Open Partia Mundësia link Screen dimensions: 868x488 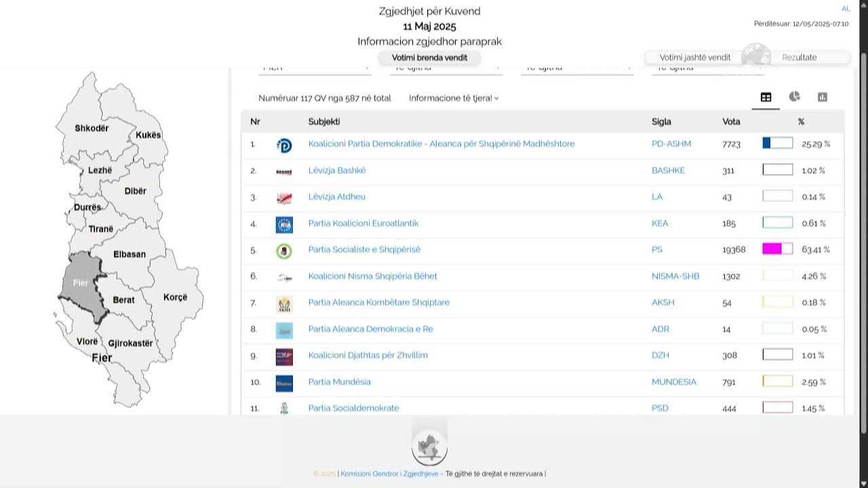(x=340, y=382)
